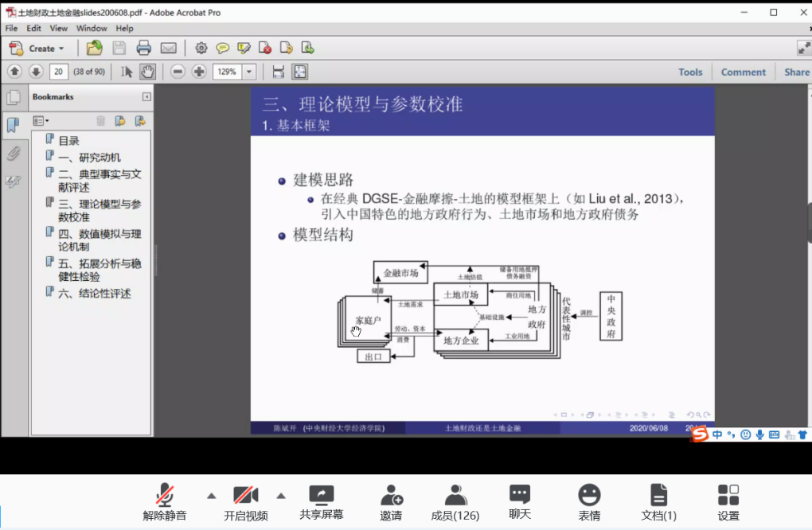The width and height of the screenshot is (812, 530).
Task: Click the sticky note comment icon
Action: point(223,48)
